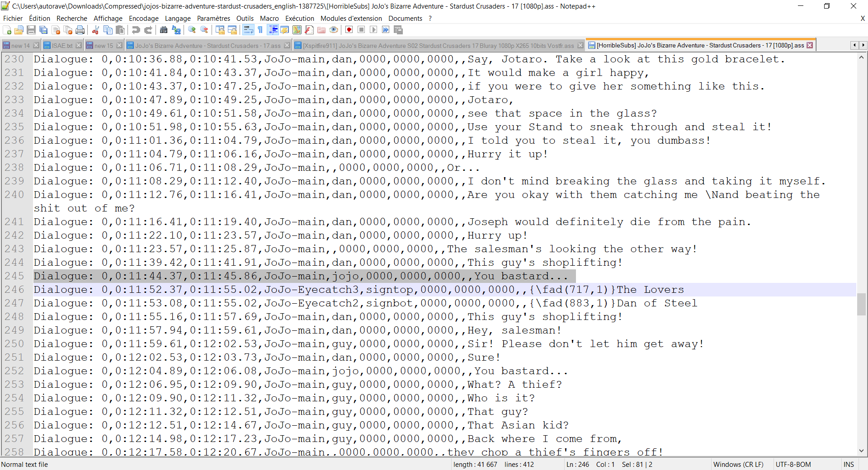Stop macro recording button
Image resolution: width=868 pixels, height=470 pixels.
point(361,30)
